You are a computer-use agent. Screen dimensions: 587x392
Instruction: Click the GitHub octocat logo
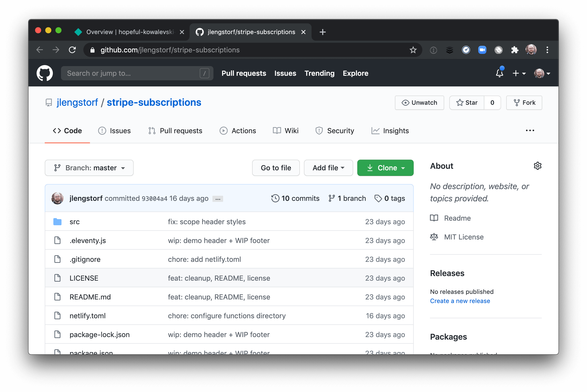pyautogui.click(x=45, y=73)
